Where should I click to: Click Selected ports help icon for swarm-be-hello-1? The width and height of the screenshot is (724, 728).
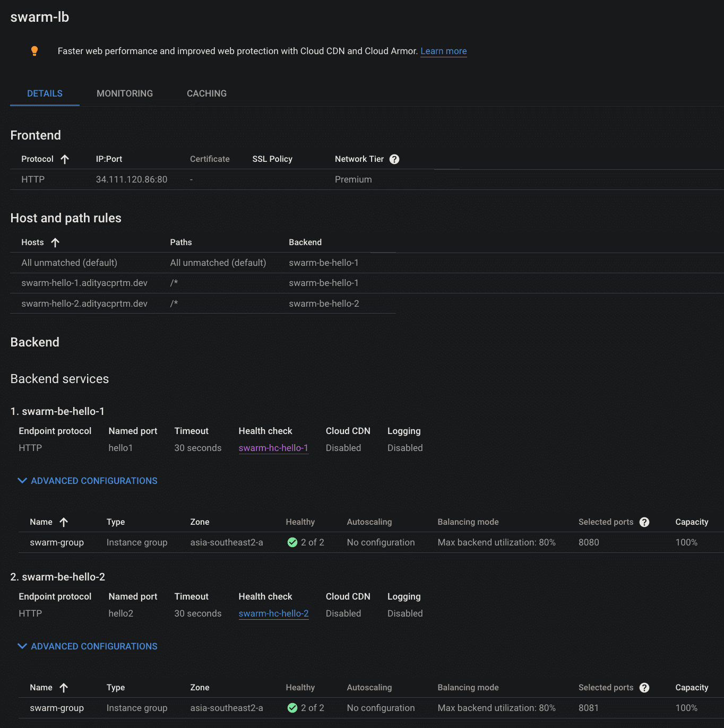(x=644, y=522)
